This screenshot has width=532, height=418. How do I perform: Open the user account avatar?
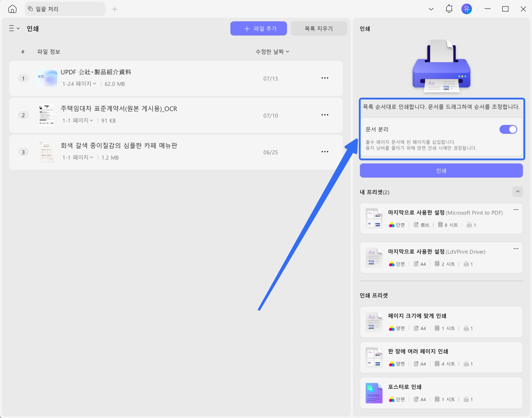(x=467, y=9)
